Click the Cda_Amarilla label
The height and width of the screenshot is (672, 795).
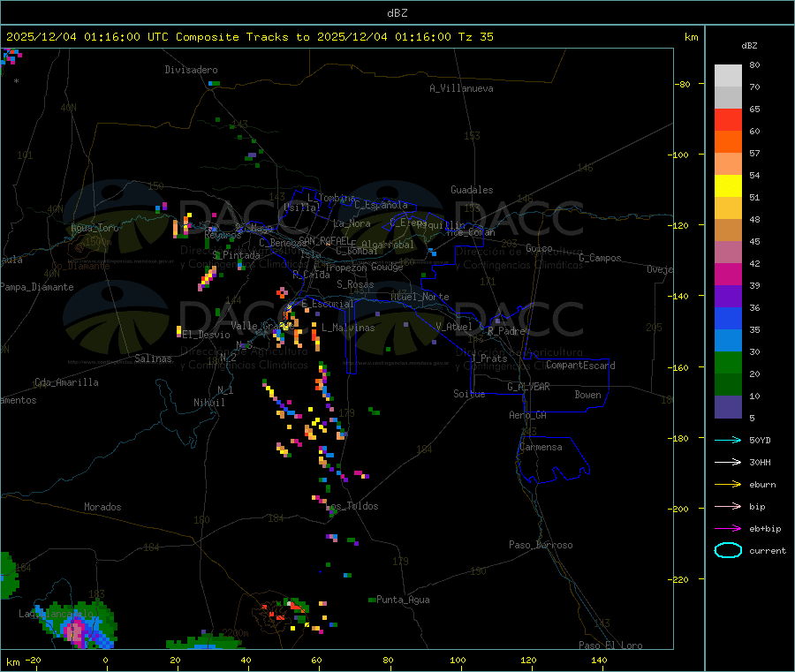click(x=66, y=382)
